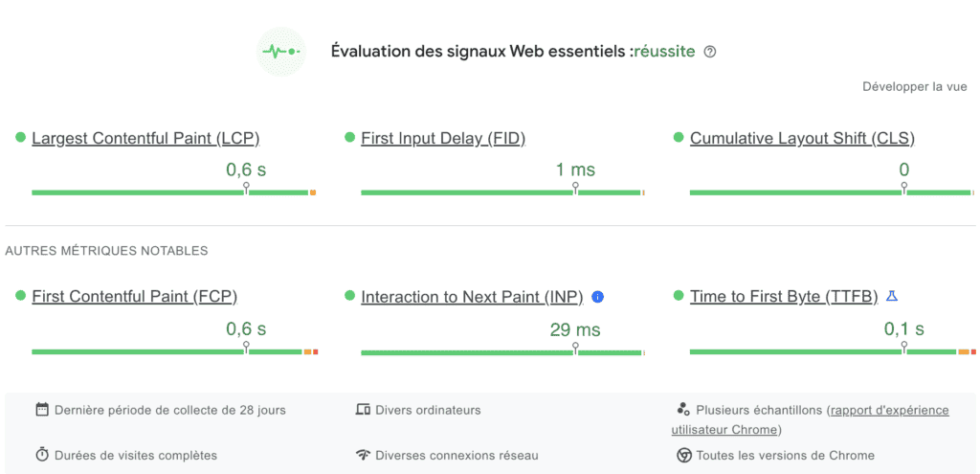The width and height of the screenshot is (980, 474).
Task: Open the Cumulative Layout Shift (CLS) link
Action: point(803,138)
